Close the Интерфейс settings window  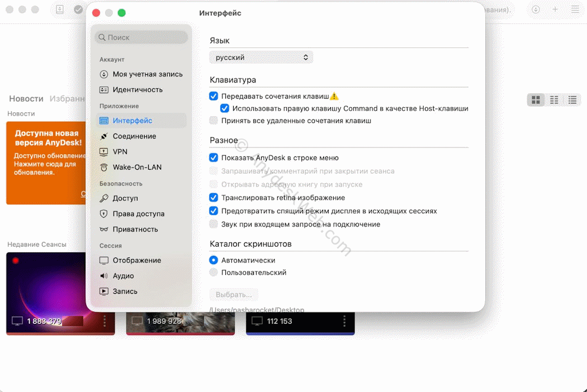point(96,13)
